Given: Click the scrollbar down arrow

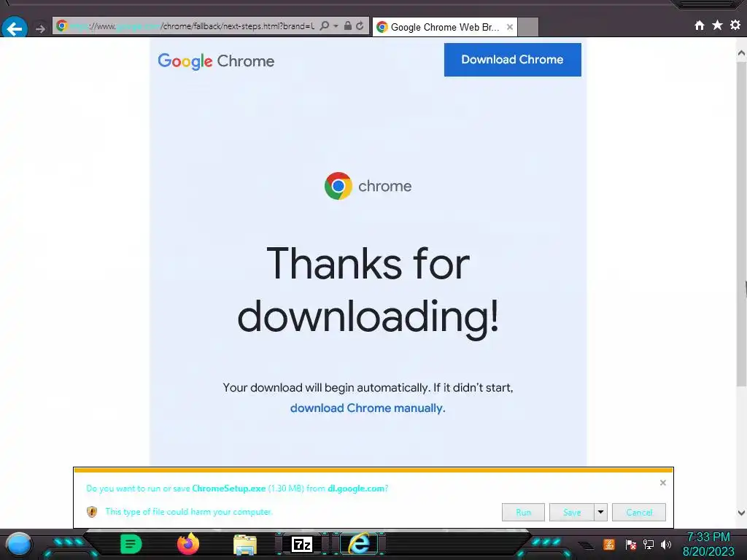Looking at the screenshot, I should [741, 513].
